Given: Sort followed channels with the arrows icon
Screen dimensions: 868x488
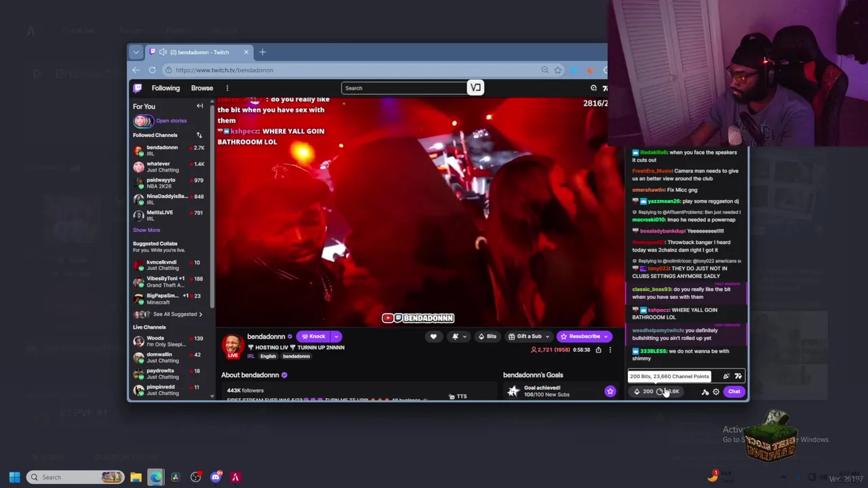Looking at the screenshot, I should click(199, 135).
